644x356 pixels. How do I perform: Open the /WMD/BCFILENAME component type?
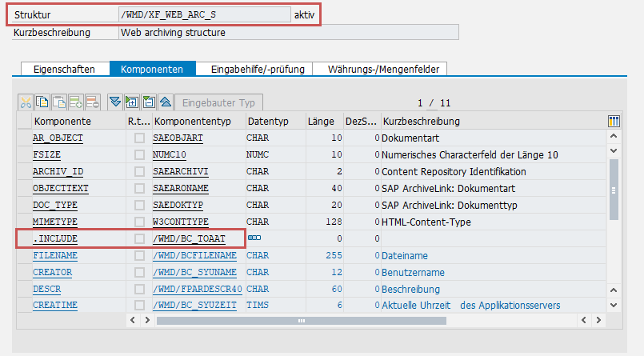coord(194,255)
